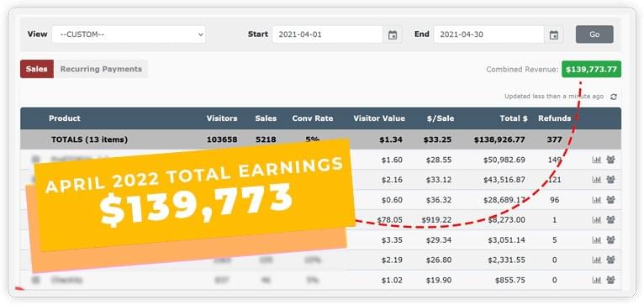Image resolution: width=644 pixels, height=305 pixels.
Task: Open the End date calendar picker
Action: tap(554, 35)
